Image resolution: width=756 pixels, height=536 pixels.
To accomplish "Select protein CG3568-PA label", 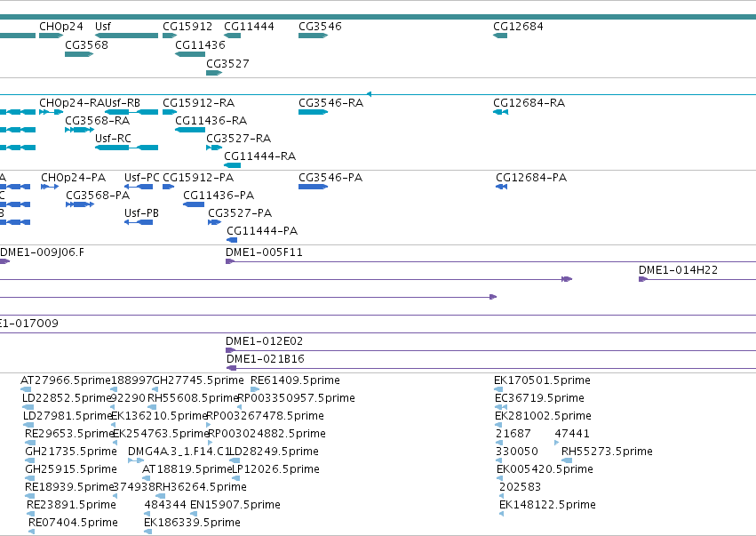I will tap(98, 196).
